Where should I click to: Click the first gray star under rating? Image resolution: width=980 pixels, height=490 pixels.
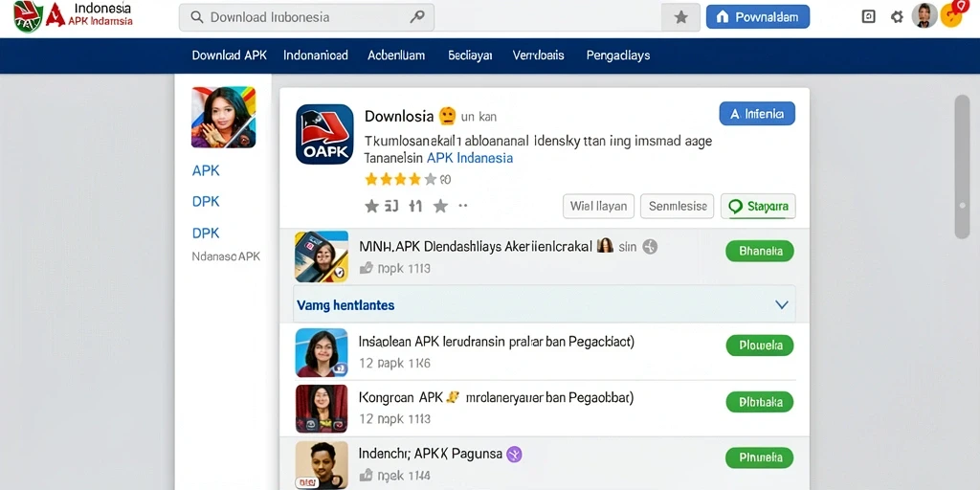372,207
